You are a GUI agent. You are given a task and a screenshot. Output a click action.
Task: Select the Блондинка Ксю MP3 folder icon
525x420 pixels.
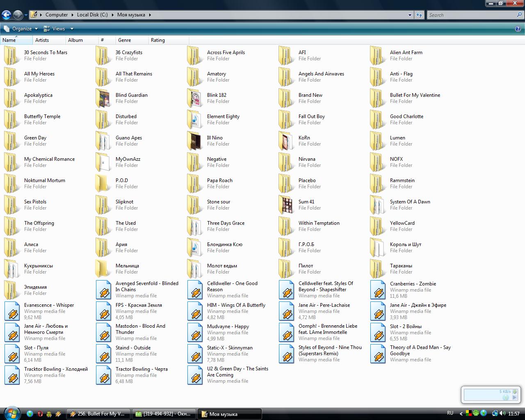coord(194,247)
